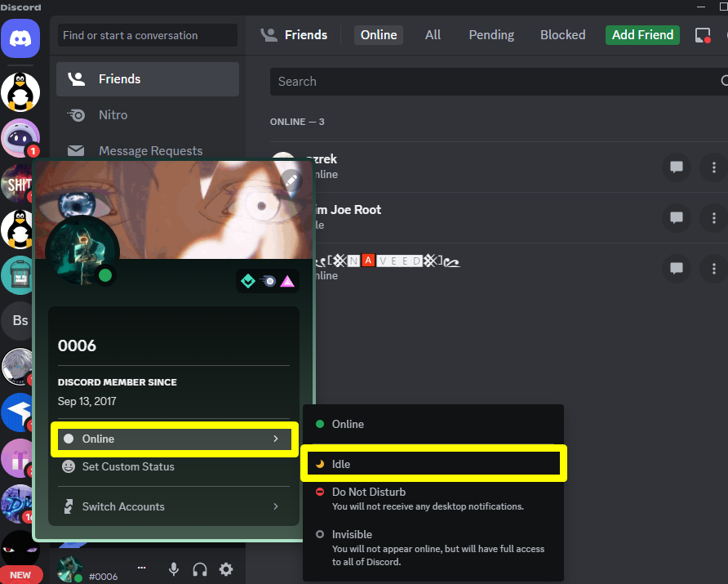Screen dimensions: 728x584
Task: Expand the Switch Accounts submenu
Action: [174, 506]
